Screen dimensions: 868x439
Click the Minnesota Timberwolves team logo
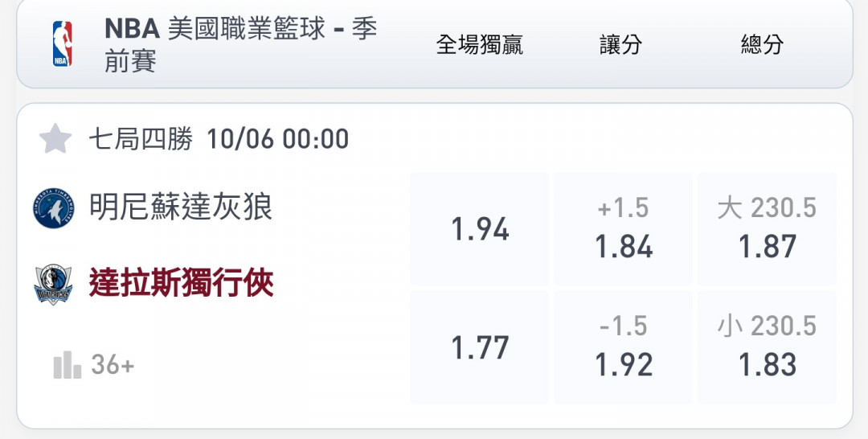[53, 208]
